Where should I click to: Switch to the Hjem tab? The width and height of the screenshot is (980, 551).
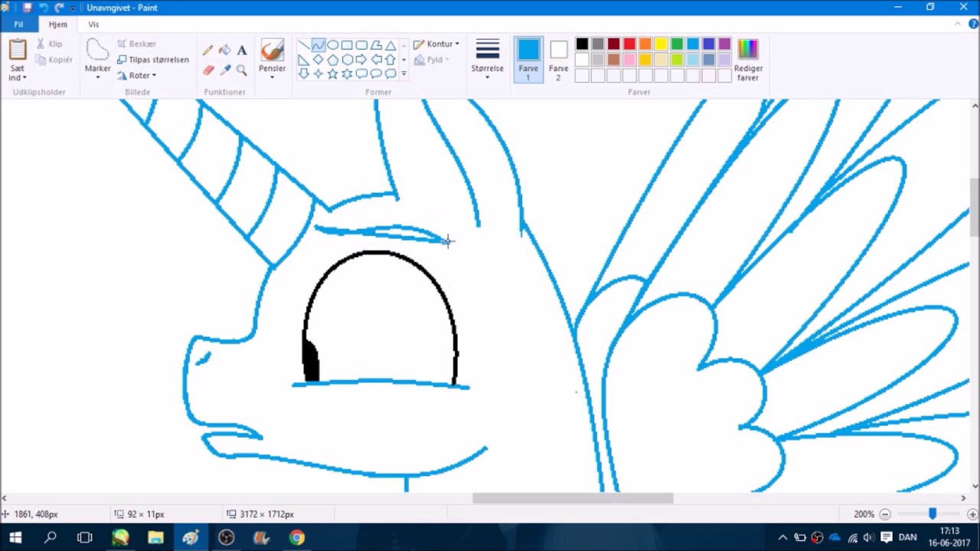57,24
